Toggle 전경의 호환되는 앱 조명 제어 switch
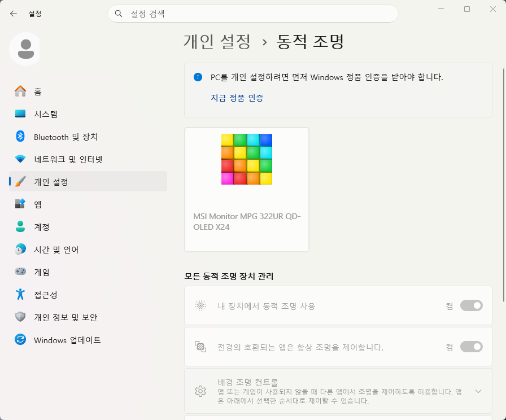 click(x=471, y=347)
